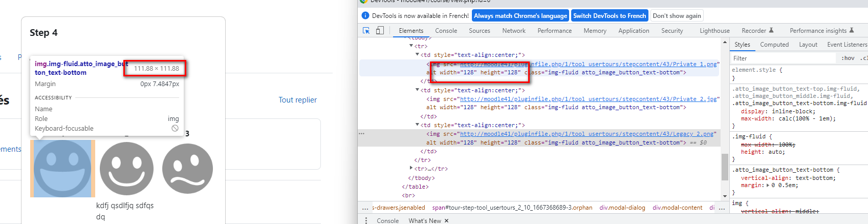Open the Lighthouse tab
The width and height of the screenshot is (868, 224).
pyautogui.click(x=714, y=31)
